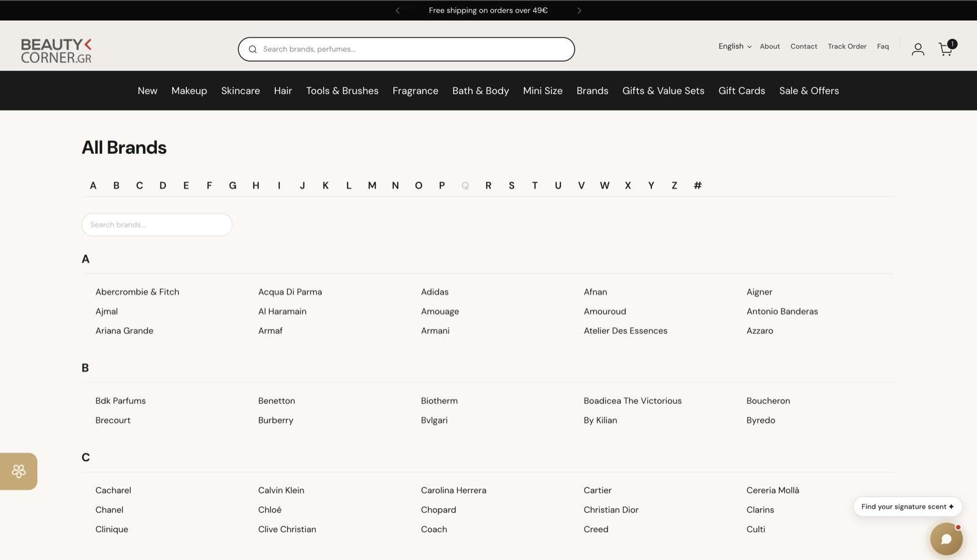Jump to letter Z brands

coord(674,186)
